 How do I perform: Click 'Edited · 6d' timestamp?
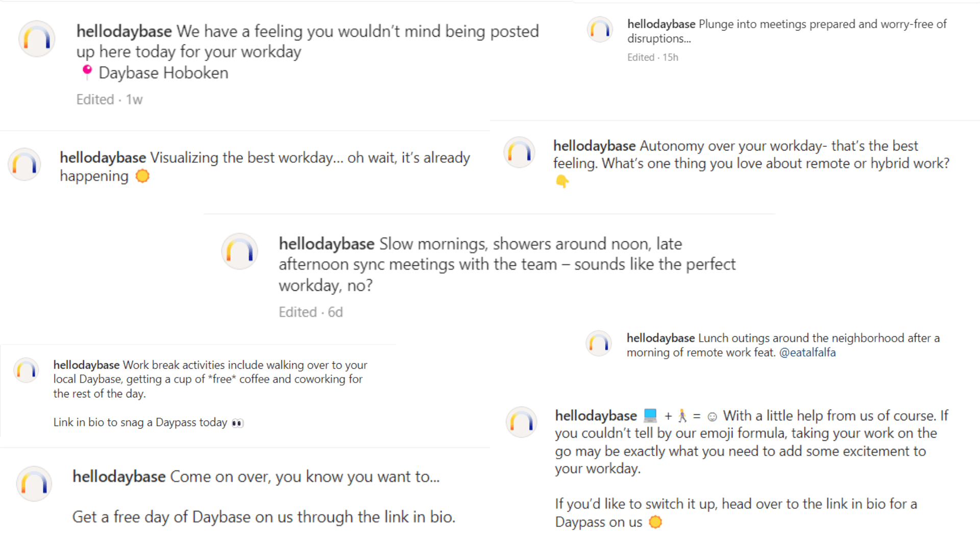[310, 312]
